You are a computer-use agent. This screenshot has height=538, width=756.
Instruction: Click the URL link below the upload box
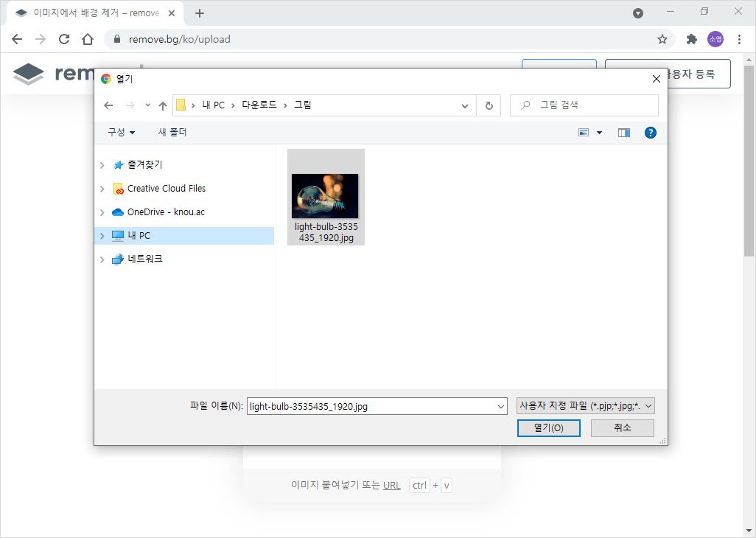pyautogui.click(x=391, y=486)
